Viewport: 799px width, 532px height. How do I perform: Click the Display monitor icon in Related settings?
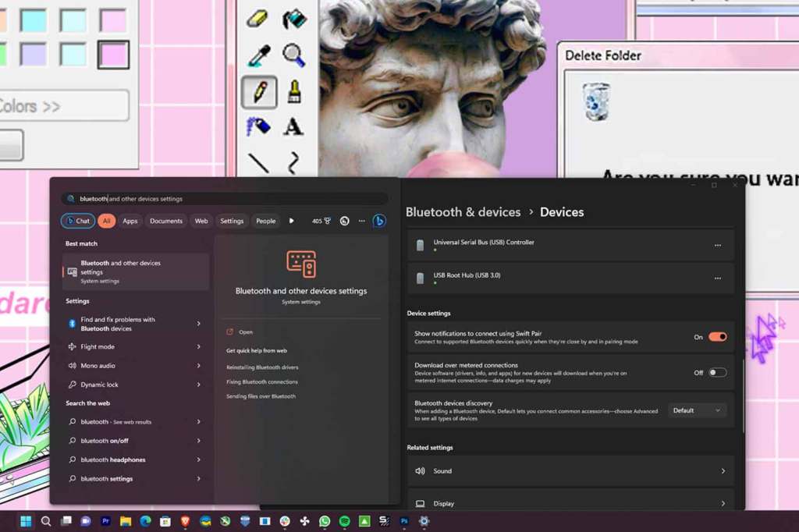pos(420,503)
